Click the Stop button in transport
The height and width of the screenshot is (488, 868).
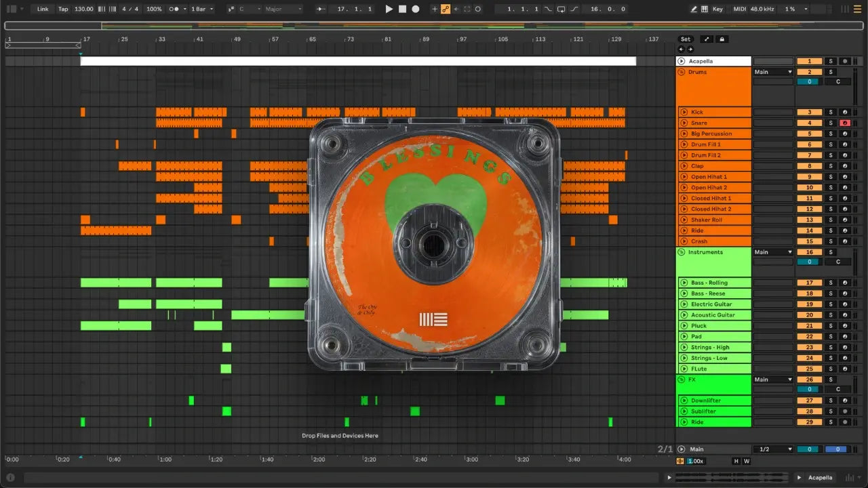[402, 9]
